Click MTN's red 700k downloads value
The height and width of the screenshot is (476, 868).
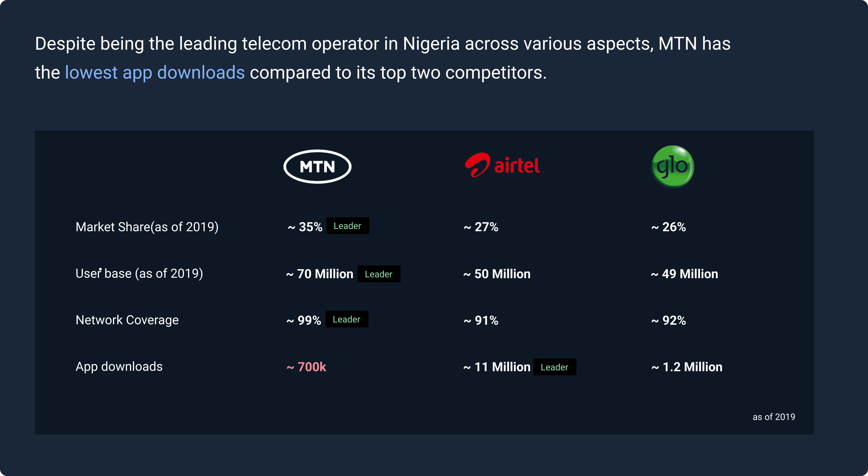pyautogui.click(x=306, y=367)
